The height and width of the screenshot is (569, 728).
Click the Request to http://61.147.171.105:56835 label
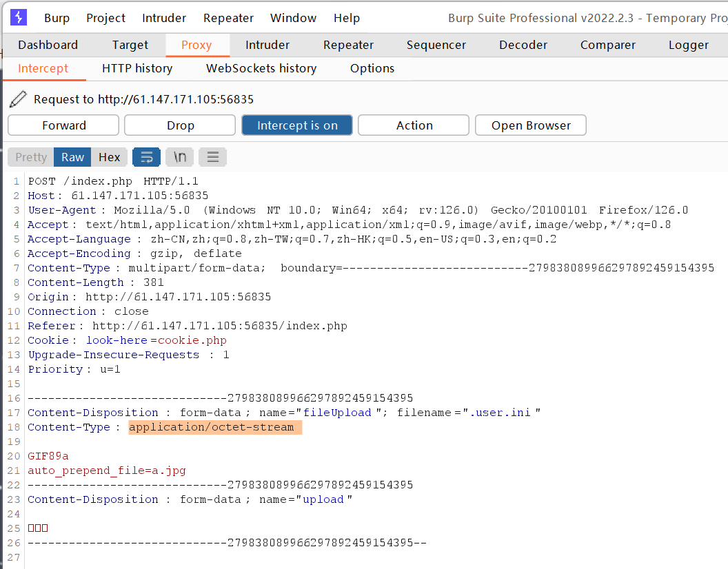(x=144, y=99)
